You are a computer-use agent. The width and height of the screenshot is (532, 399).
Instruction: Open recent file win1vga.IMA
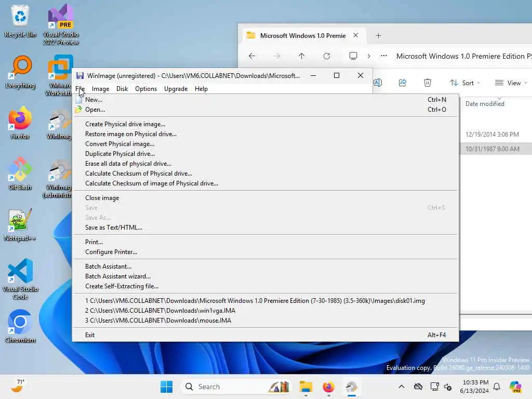click(x=265, y=311)
